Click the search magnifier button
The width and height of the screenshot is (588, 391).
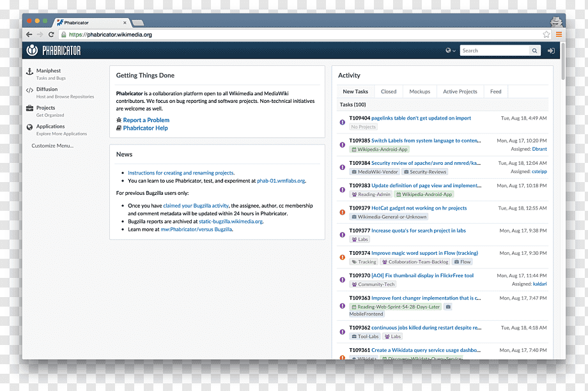(x=534, y=50)
